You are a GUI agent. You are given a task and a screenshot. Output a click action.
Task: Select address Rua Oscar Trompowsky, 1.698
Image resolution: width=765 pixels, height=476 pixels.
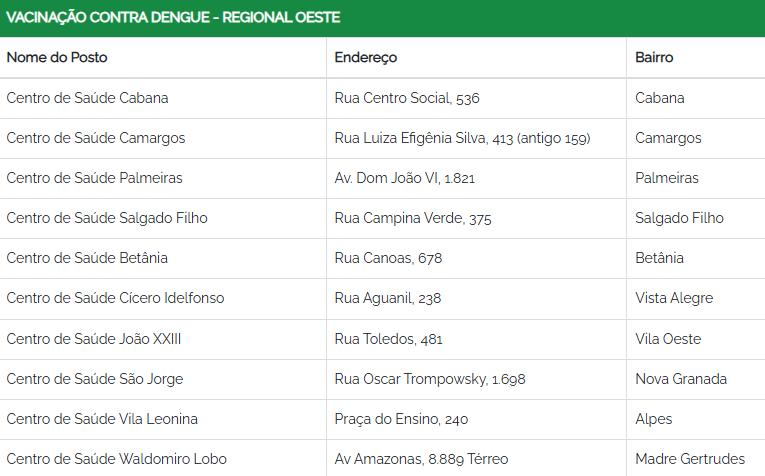click(430, 379)
